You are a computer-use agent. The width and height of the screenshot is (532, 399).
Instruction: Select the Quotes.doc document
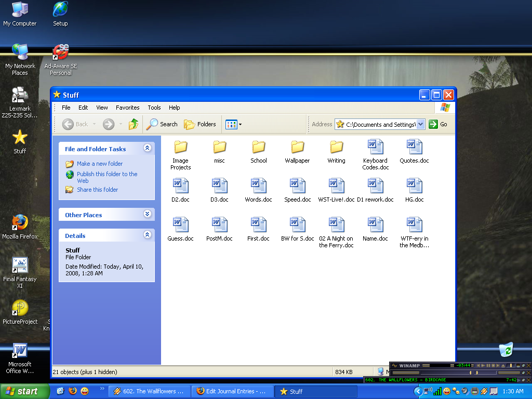(414, 152)
